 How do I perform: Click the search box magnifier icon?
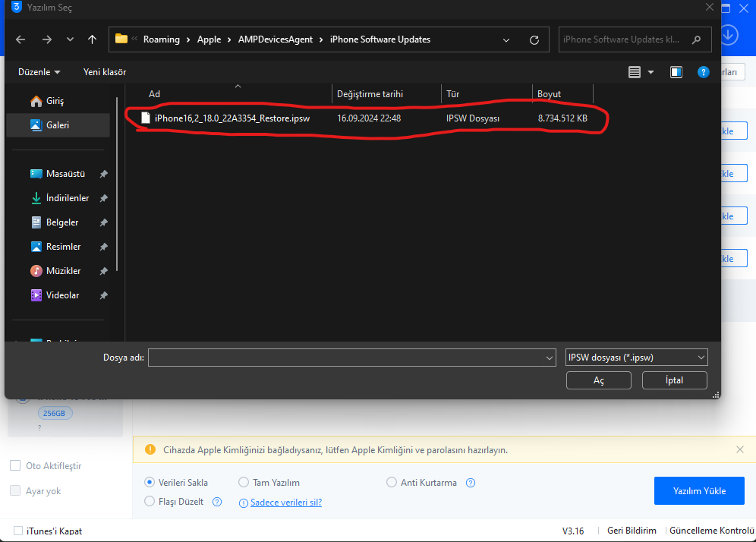click(x=696, y=39)
